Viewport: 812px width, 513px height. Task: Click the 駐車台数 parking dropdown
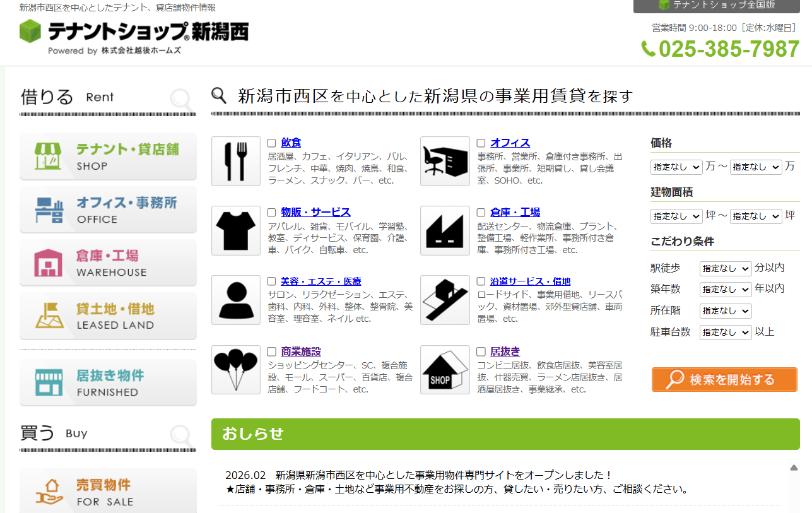click(725, 332)
